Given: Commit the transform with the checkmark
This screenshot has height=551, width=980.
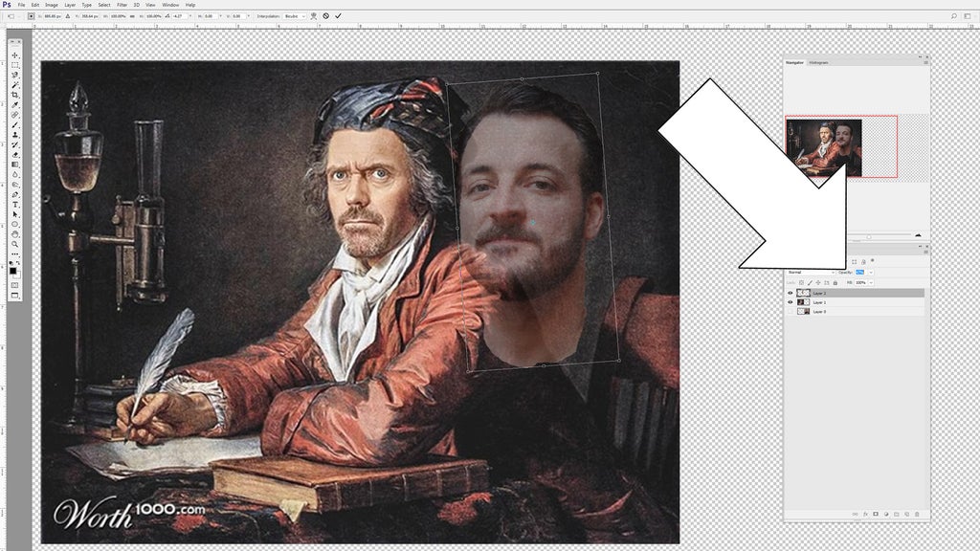Looking at the screenshot, I should pyautogui.click(x=338, y=16).
